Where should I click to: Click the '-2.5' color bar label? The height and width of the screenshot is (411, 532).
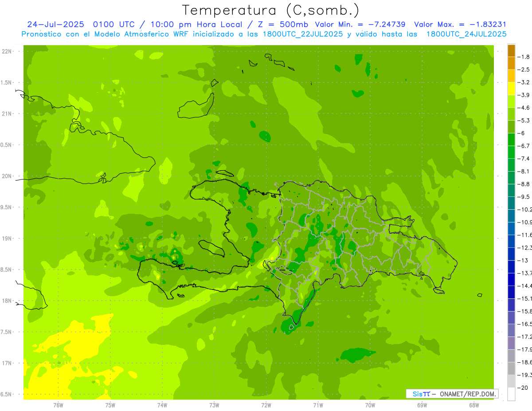point(524,70)
